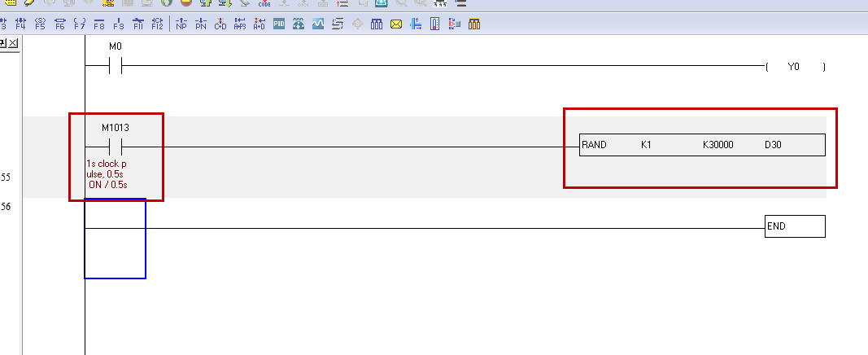Select the F7 application instruction tool
Viewport: 868px width, 355px height.
coord(79,24)
